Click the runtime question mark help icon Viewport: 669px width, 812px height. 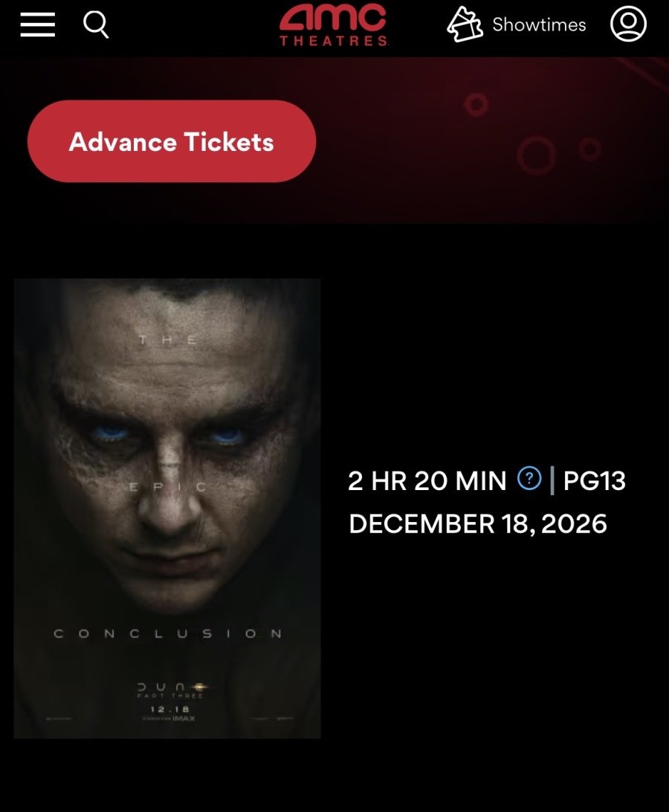point(529,478)
